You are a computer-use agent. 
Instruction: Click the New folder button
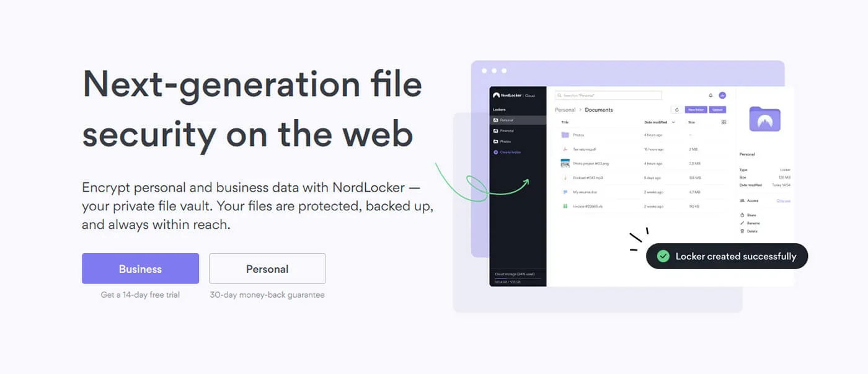[x=696, y=110]
